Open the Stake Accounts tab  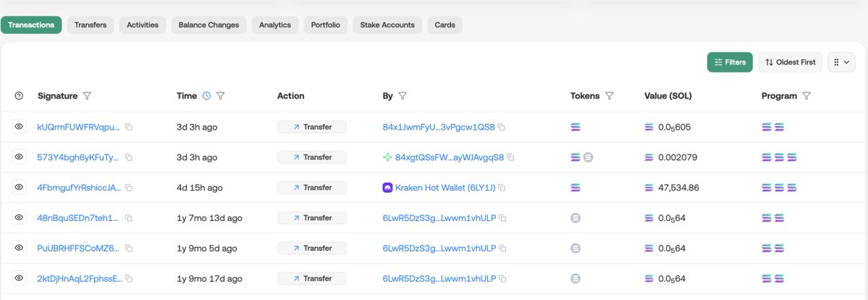387,25
